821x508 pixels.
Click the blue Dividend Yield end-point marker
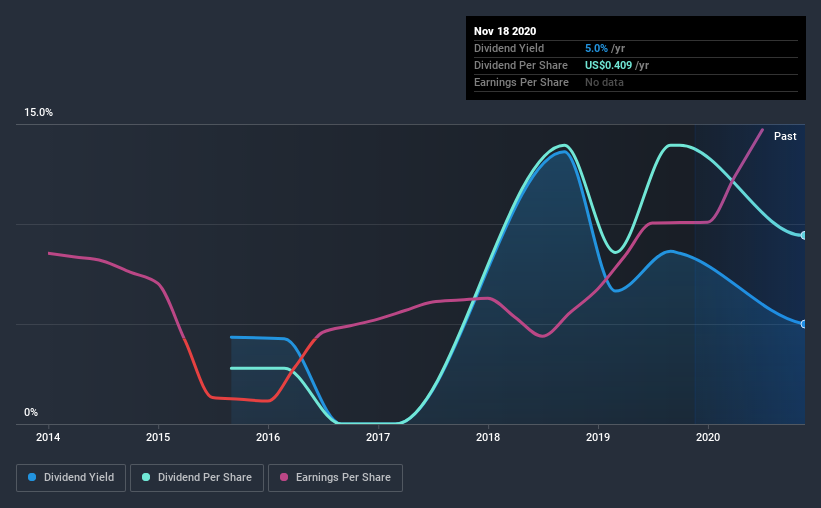click(803, 324)
